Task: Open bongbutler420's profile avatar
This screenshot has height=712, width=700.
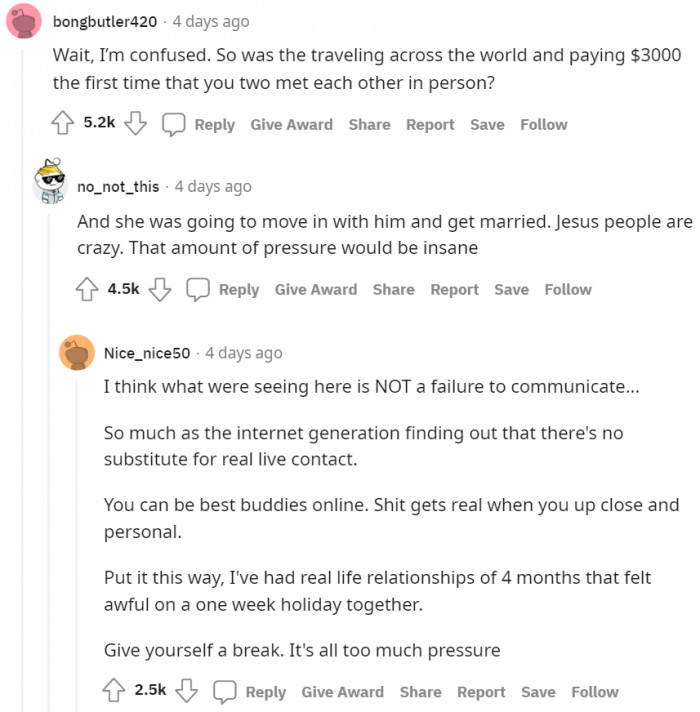Action: click(24, 22)
